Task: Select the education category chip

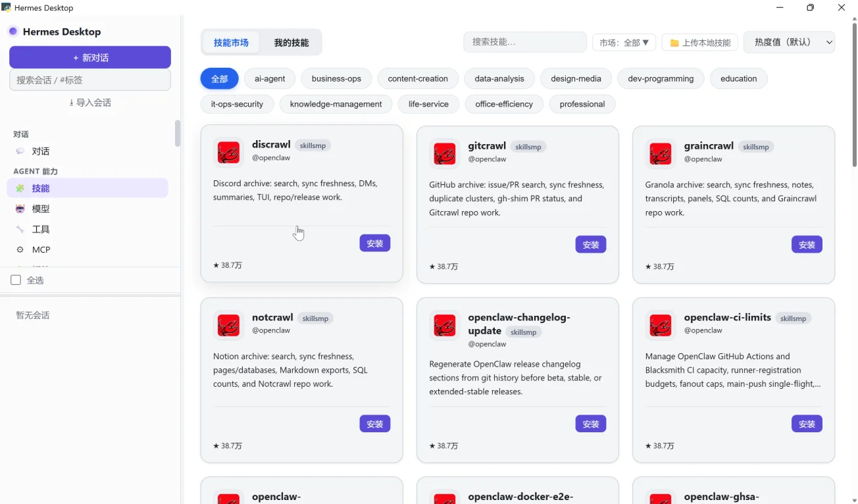Action: coord(739,78)
